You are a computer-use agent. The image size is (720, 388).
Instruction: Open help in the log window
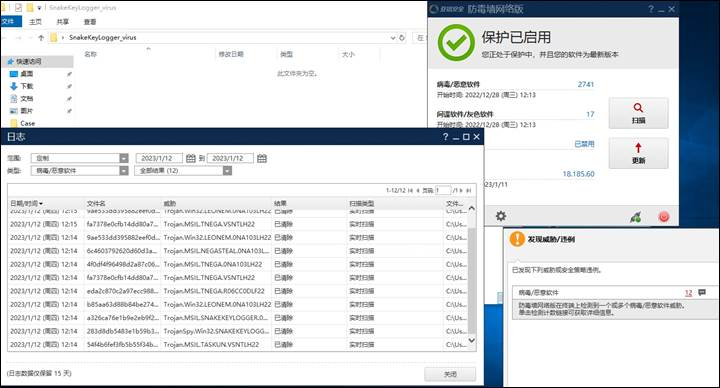point(445,137)
